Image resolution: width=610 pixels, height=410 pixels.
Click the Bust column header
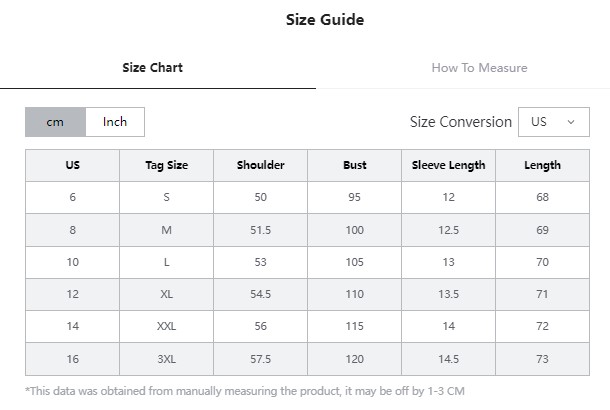click(354, 165)
